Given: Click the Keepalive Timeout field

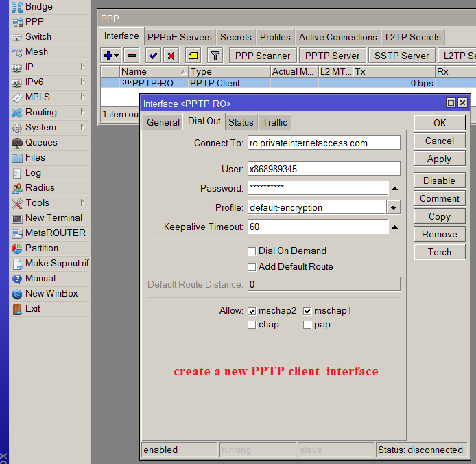Looking at the screenshot, I should [x=318, y=227].
